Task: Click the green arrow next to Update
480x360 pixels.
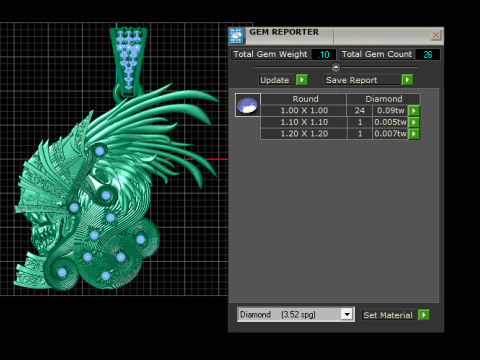Action: point(302,80)
